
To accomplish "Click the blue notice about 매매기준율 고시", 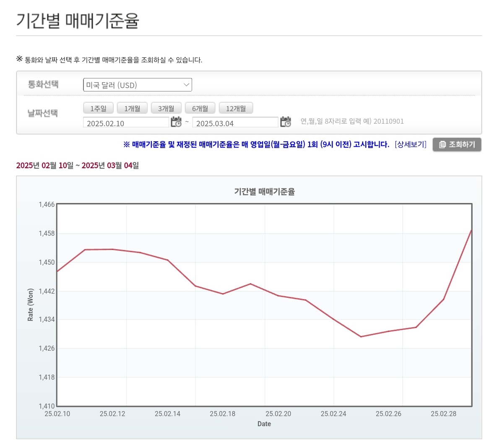I will [256, 145].
